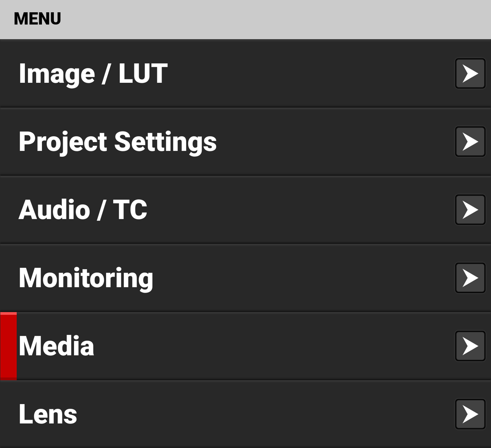Select the Project Settings menu label
The width and height of the screenshot is (491, 448).
coord(118,142)
